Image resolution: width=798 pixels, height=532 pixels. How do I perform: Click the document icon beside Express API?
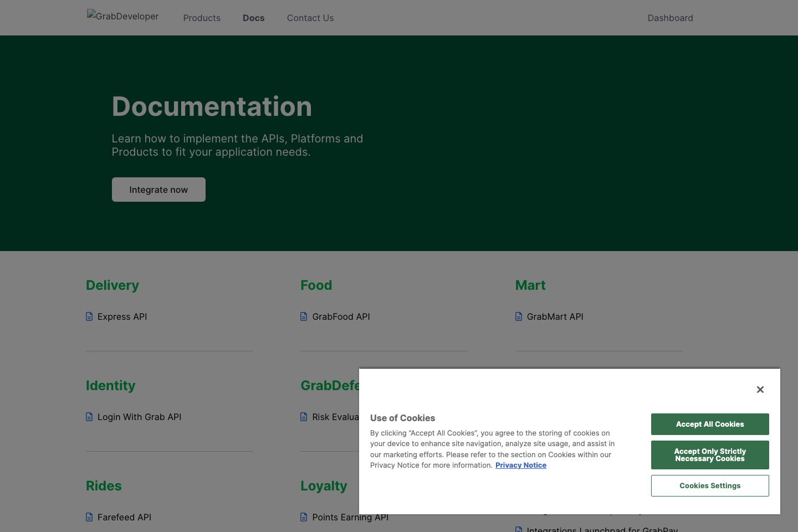(x=89, y=316)
